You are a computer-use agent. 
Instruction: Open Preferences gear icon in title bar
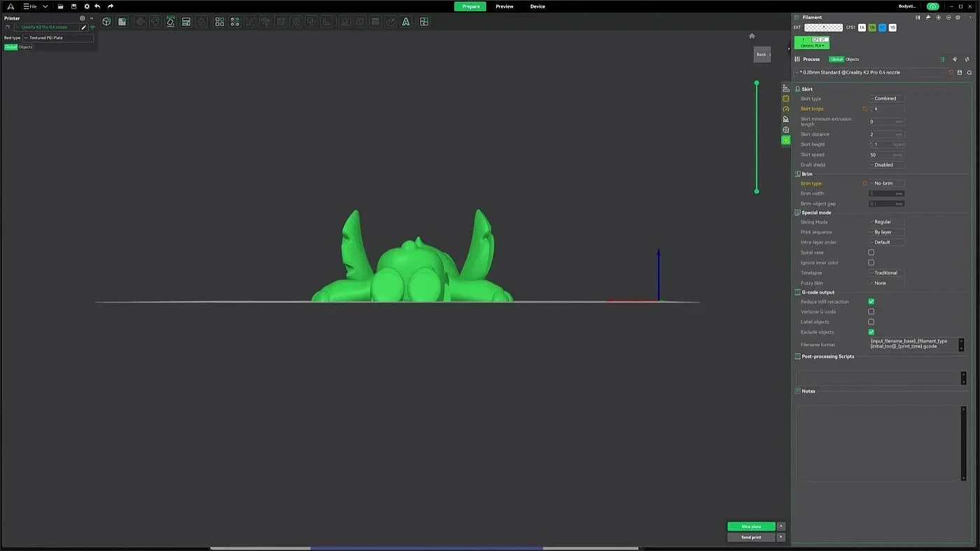[x=87, y=6]
